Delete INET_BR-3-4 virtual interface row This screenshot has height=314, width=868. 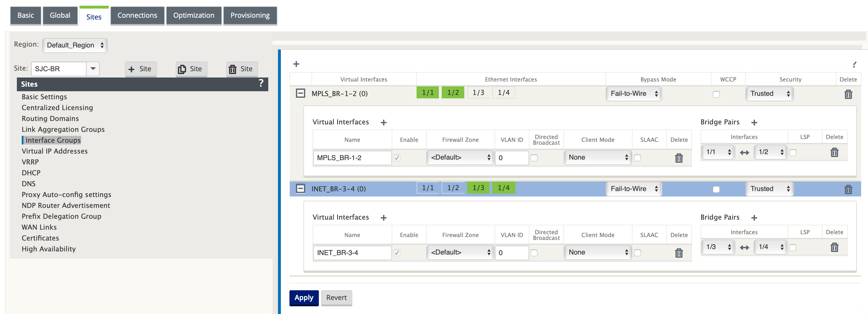(679, 253)
